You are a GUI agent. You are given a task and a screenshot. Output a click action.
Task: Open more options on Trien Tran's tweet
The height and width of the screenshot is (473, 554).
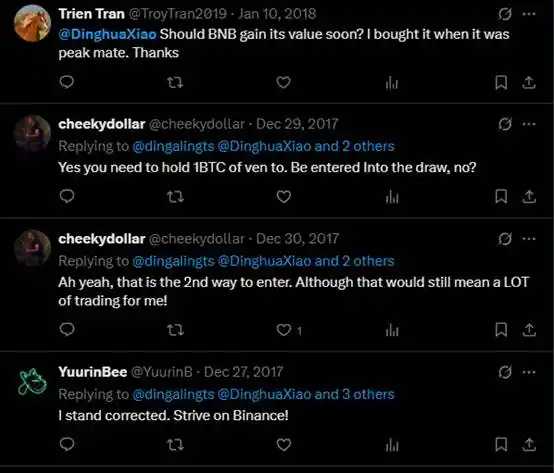tap(529, 14)
